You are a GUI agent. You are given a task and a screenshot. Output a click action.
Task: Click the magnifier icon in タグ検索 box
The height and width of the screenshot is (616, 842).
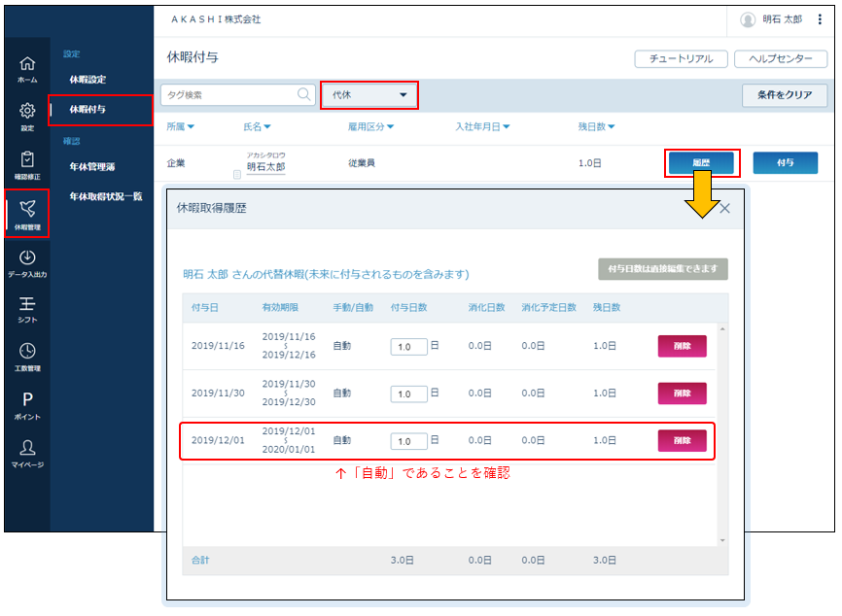[x=303, y=94]
